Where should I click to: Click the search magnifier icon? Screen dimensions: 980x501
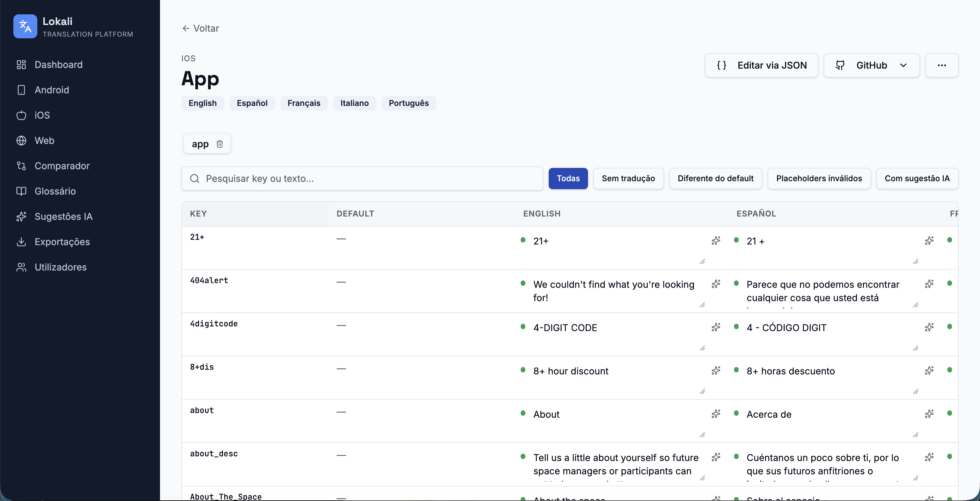(194, 178)
